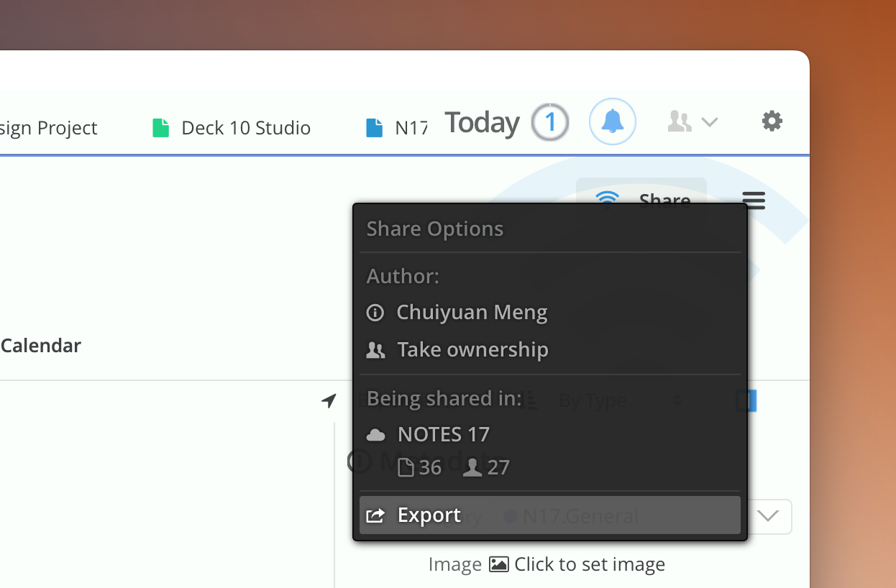Click the Calendar label
Screen dimensions: 896x588
click(x=41, y=346)
